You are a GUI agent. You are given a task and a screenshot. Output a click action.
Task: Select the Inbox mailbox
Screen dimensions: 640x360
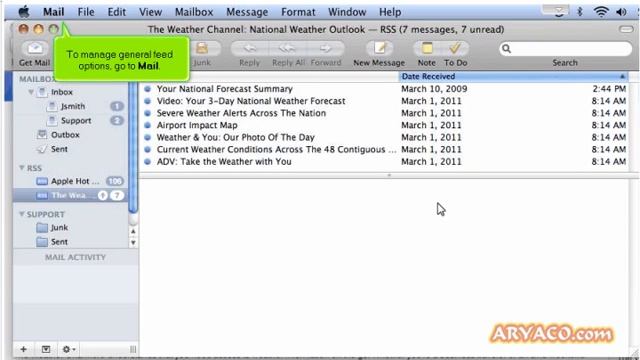coord(62,92)
